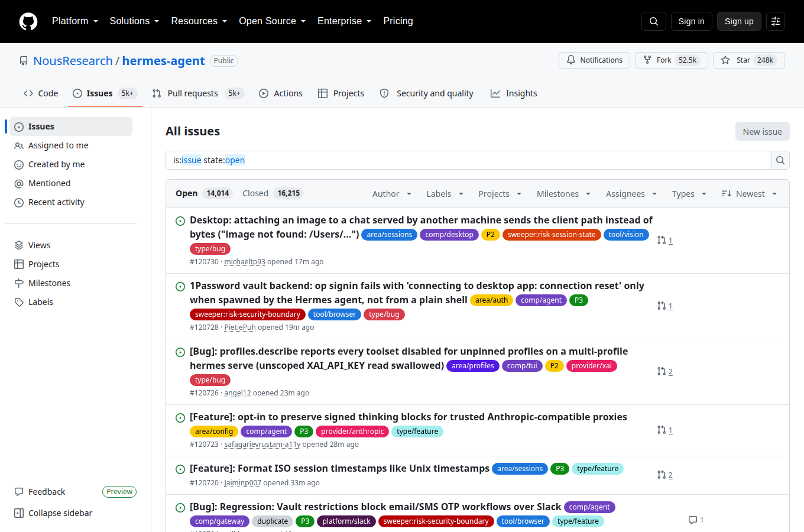Switch to the Pull requests tab
This screenshot has height=532, width=804.
click(x=198, y=93)
